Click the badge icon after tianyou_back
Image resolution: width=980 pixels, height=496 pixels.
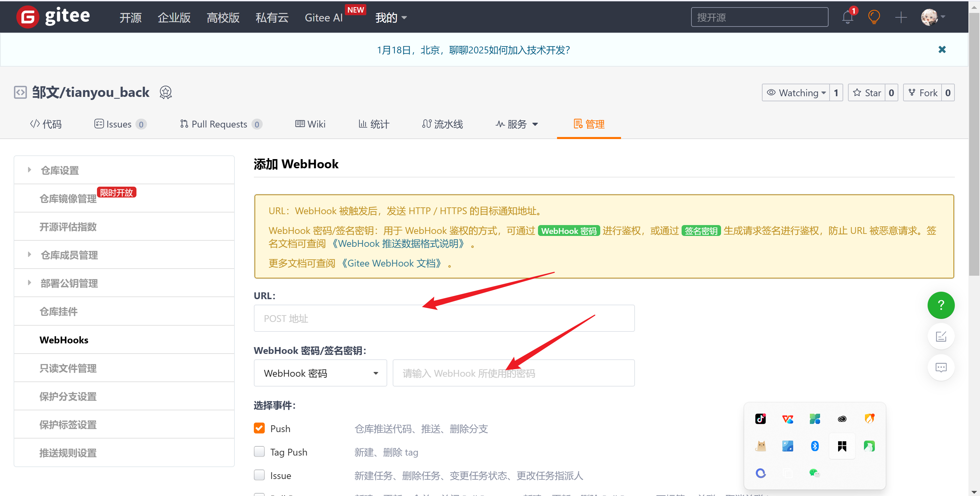(x=165, y=92)
